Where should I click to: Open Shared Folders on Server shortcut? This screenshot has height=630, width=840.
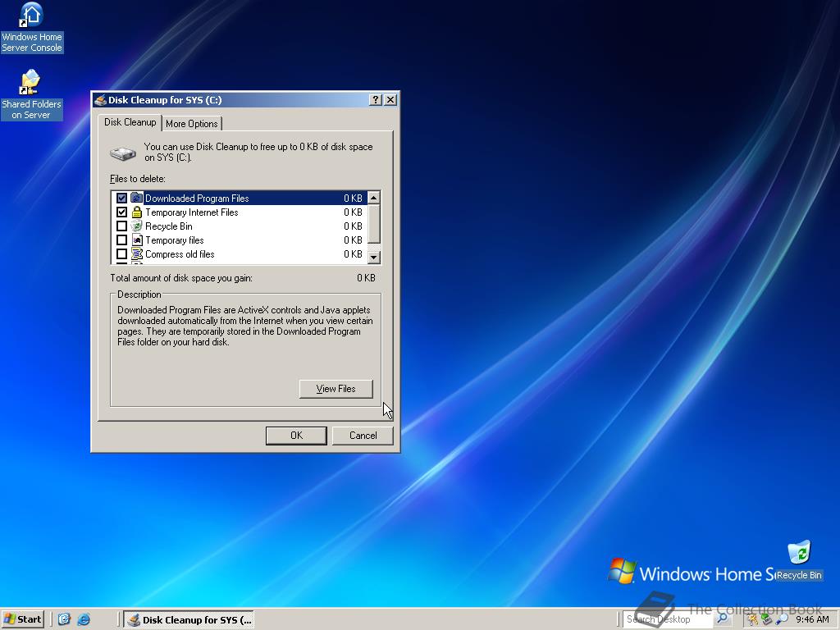tap(32, 95)
